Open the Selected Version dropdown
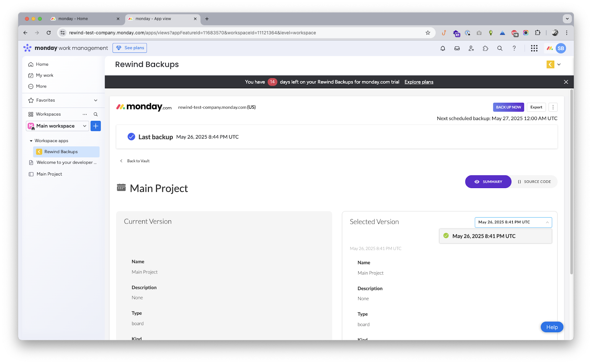592x364 pixels. (513, 222)
